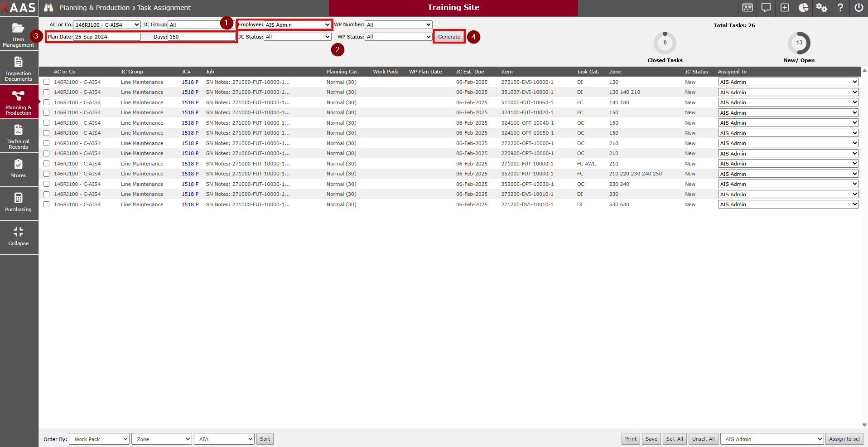Tick the checkbox for item 271000-FUT-10000-1

coord(47,164)
